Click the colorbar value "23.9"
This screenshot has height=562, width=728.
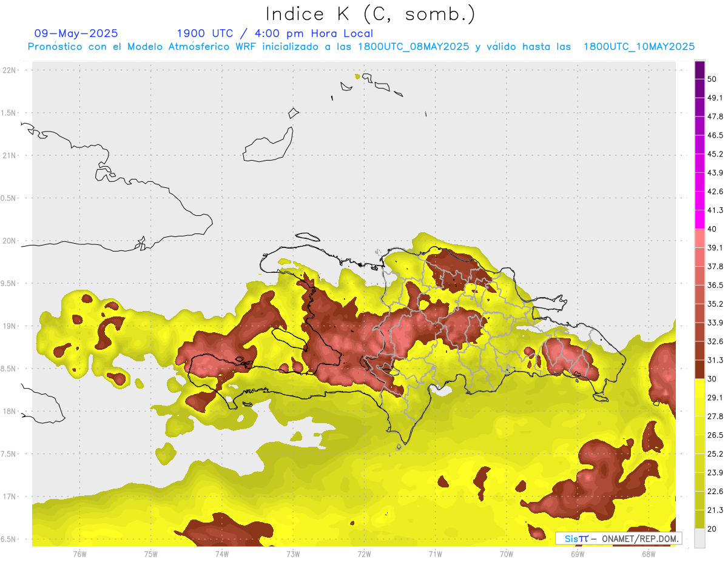pyautogui.click(x=715, y=473)
